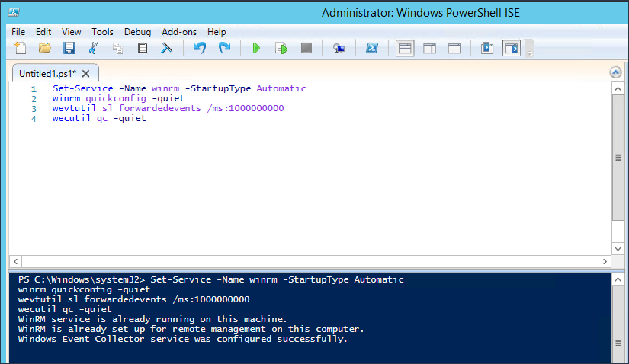The width and height of the screenshot is (629, 364).
Task: Collapse script pane with round chevron
Action: [x=615, y=72]
